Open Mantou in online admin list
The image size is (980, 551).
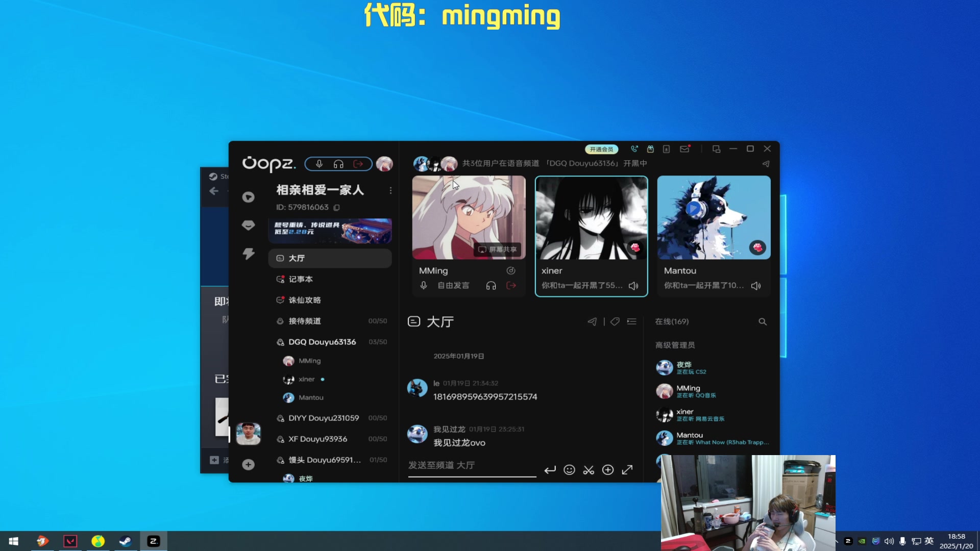pyautogui.click(x=712, y=438)
